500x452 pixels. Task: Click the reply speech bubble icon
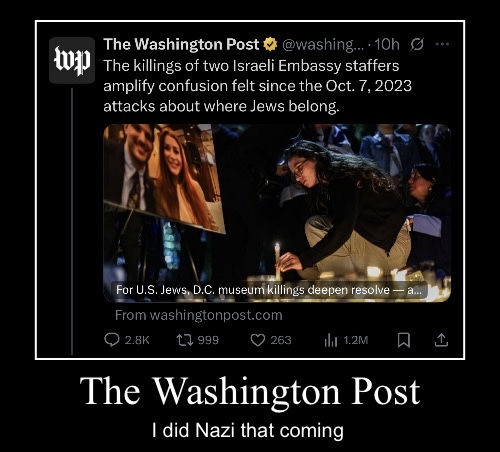click(x=112, y=340)
